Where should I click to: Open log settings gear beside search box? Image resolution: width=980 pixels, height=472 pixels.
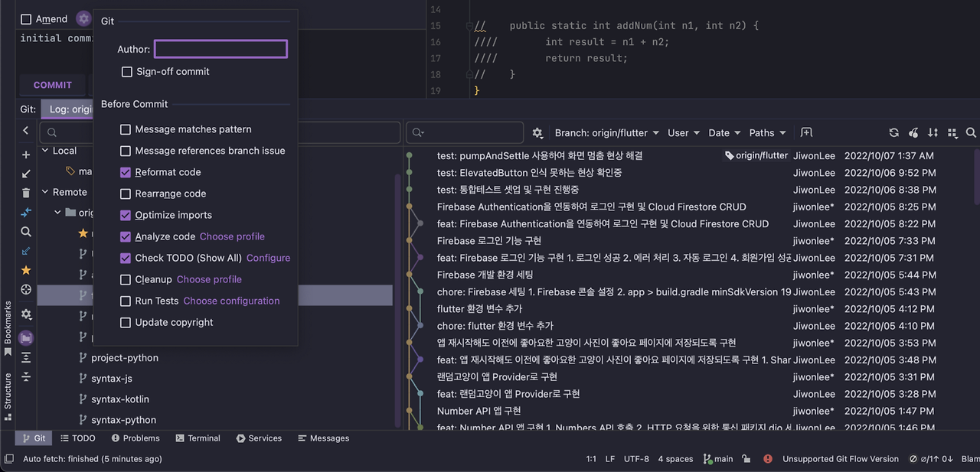[x=537, y=132]
